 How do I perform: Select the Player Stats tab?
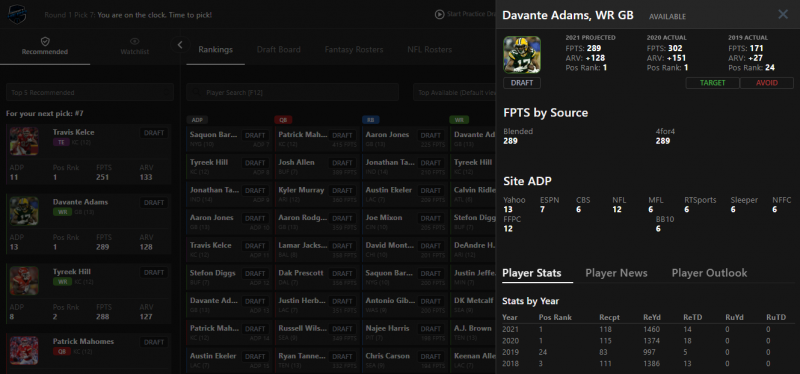pyautogui.click(x=532, y=273)
